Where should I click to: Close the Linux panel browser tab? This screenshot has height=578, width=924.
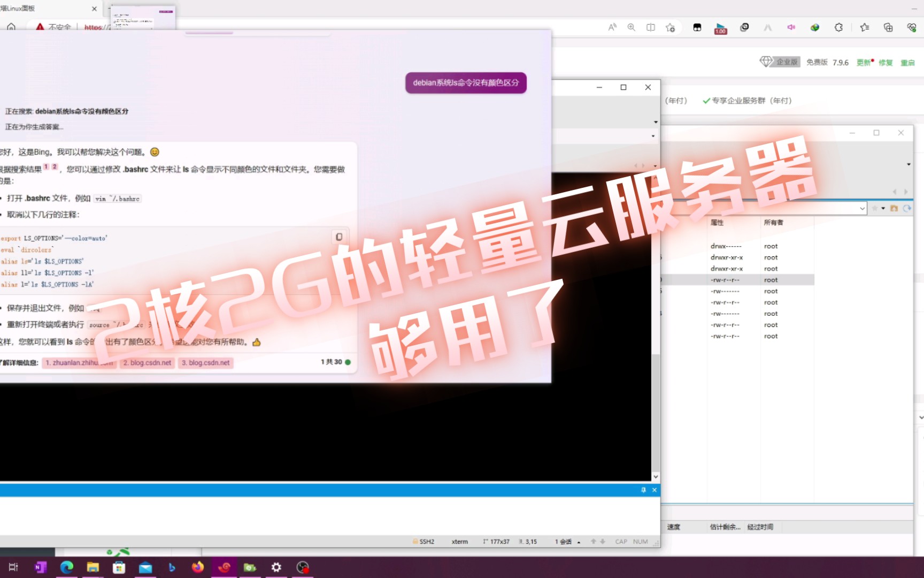point(94,9)
